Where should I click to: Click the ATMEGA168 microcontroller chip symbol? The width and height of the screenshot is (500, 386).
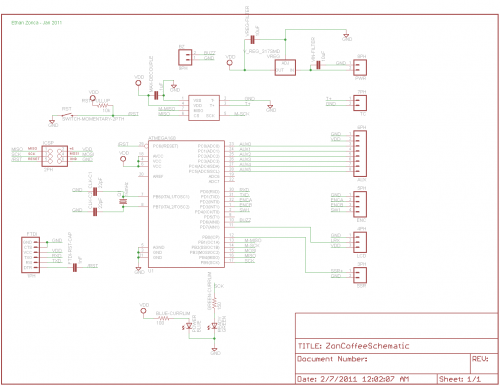coord(186,204)
